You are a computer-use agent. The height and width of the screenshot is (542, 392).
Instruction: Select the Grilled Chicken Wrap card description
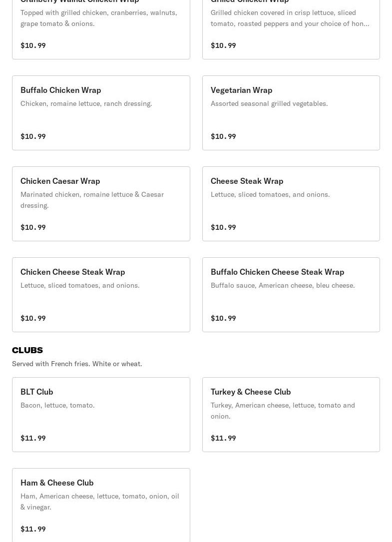tap(290, 17)
